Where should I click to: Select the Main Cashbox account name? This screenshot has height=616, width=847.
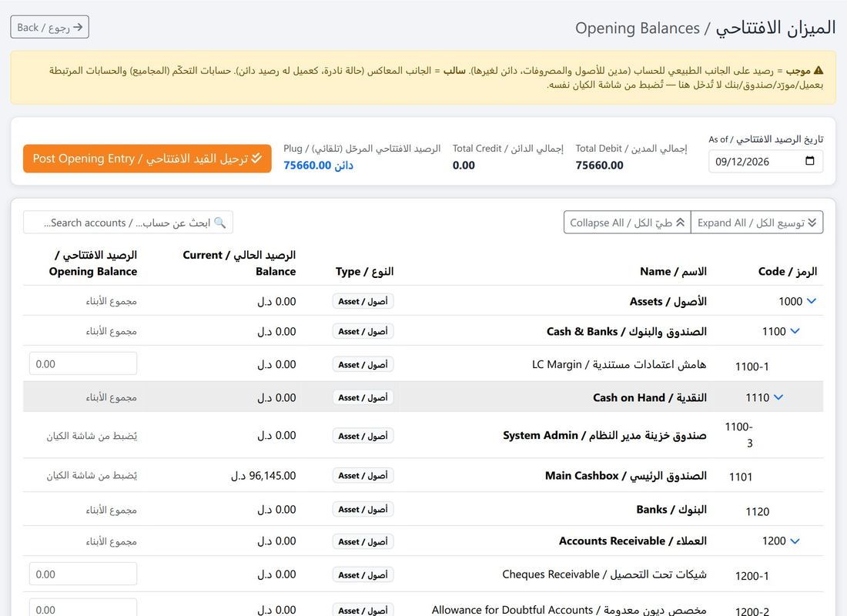(625, 476)
